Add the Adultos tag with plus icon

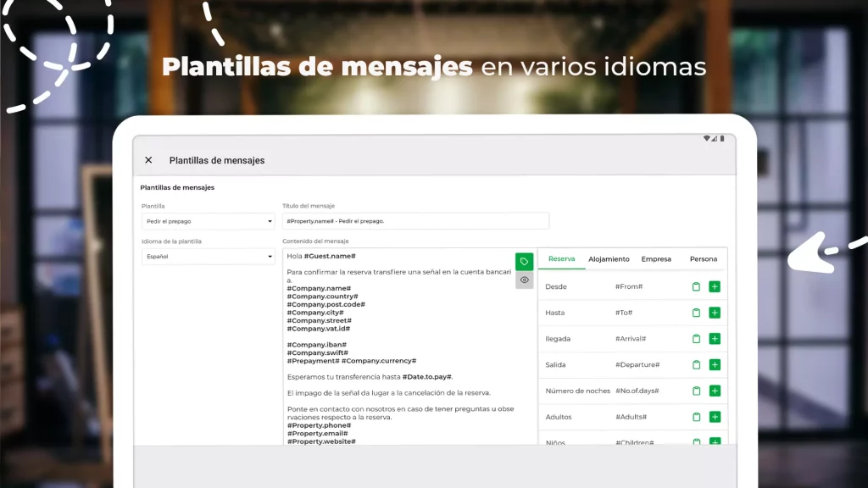(x=715, y=417)
